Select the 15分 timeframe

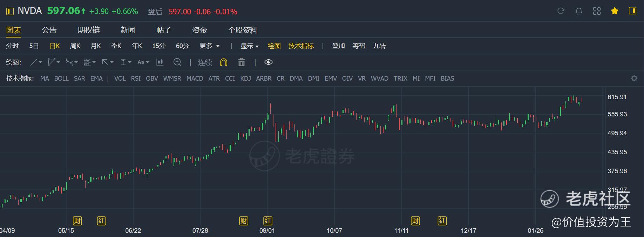tap(159, 46)
